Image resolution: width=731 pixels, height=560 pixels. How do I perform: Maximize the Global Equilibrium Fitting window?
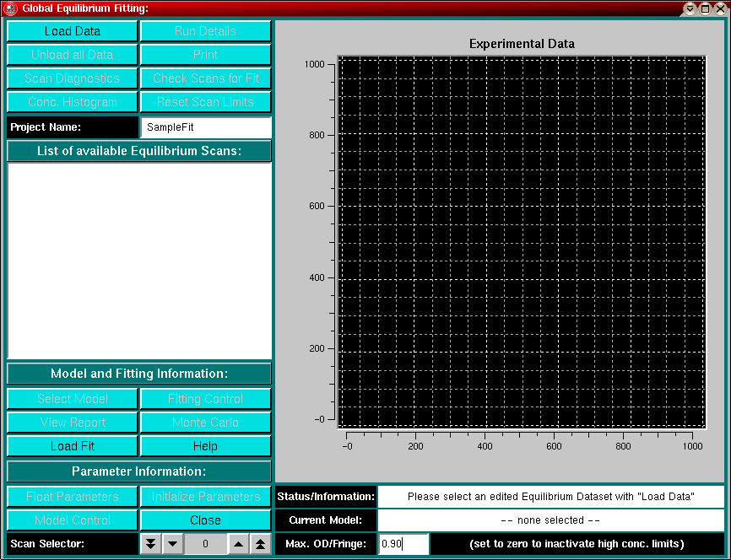705,8
